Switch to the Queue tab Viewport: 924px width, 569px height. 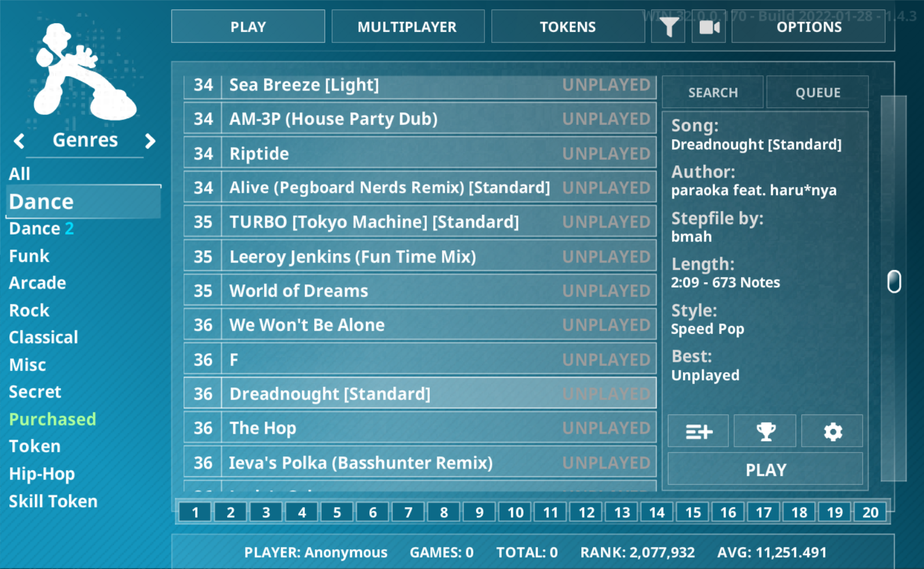[817, 92]
